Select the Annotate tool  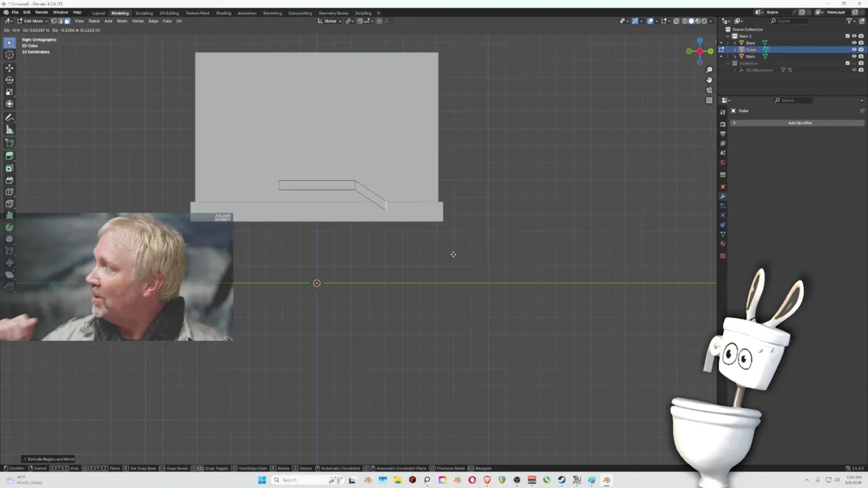[9, 117]
